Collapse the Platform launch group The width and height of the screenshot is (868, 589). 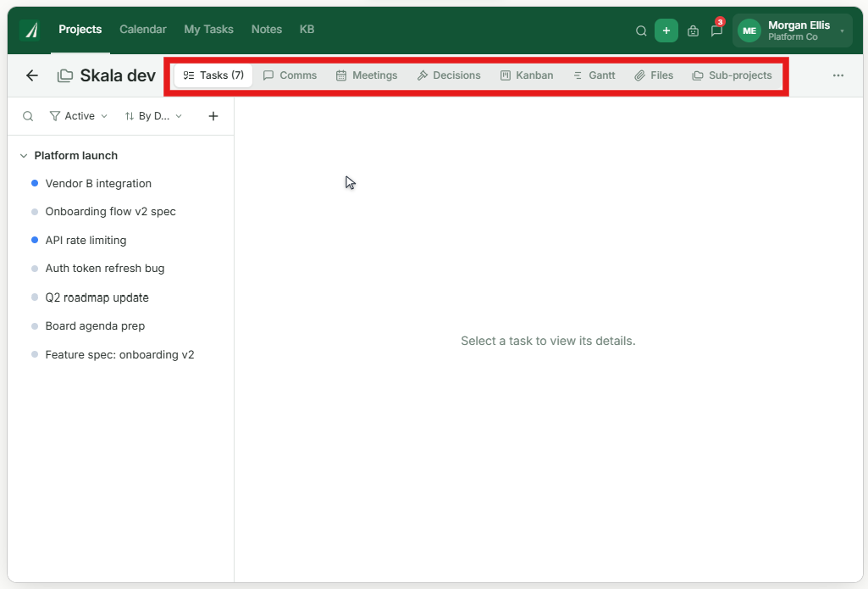point(23,156)
